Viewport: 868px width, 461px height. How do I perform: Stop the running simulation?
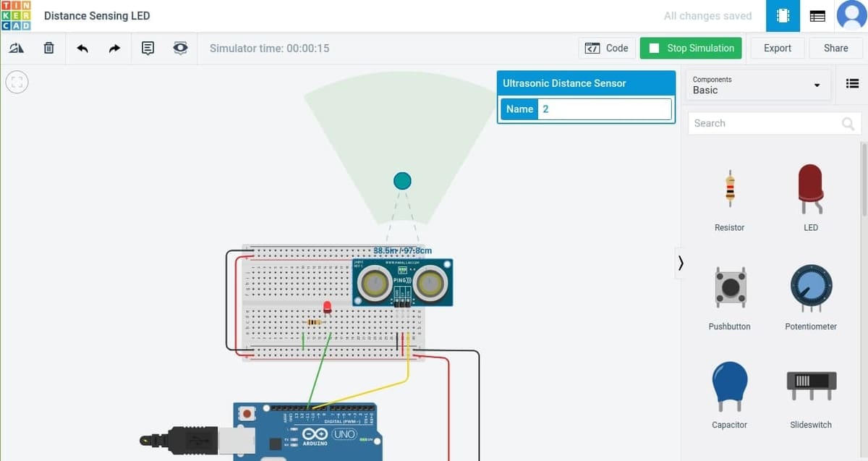(691, 48)
